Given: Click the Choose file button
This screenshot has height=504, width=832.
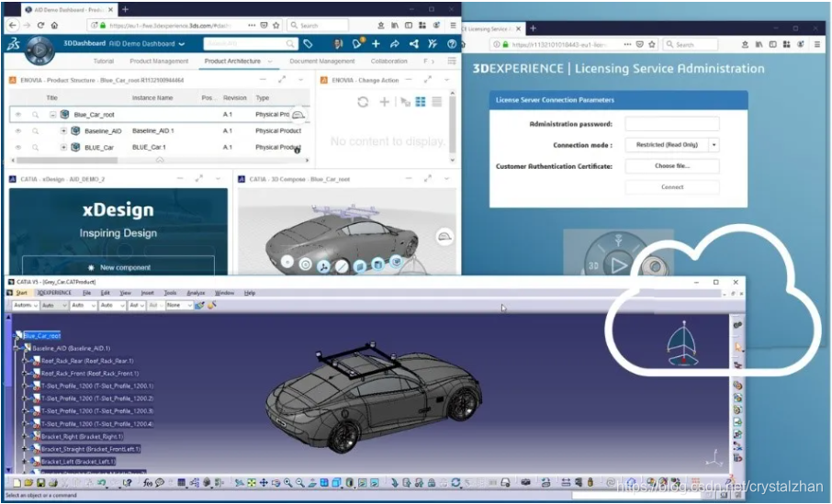Looking at the screenshot, I should tap(672, 166).
